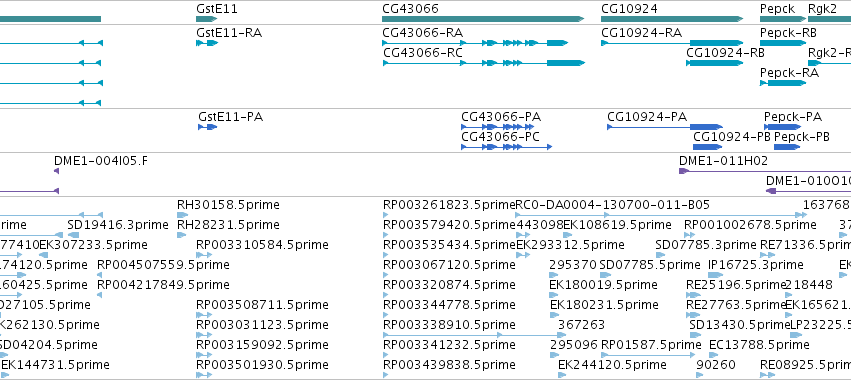Select the DME1-004I05.F purple marker

click(56, 171)
